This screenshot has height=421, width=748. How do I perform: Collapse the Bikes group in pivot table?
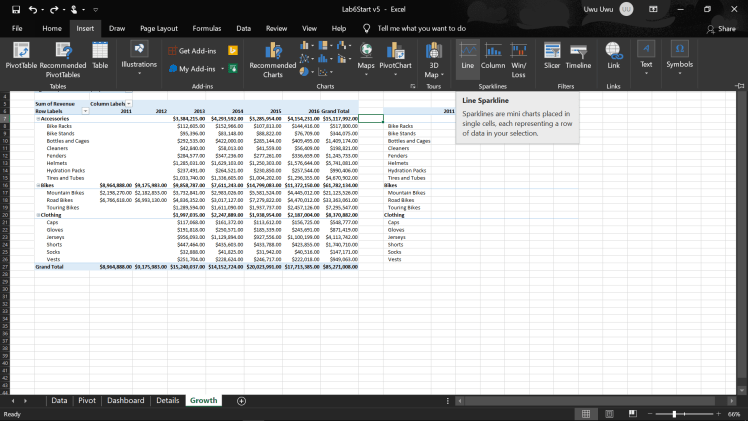tap(37, 185)
